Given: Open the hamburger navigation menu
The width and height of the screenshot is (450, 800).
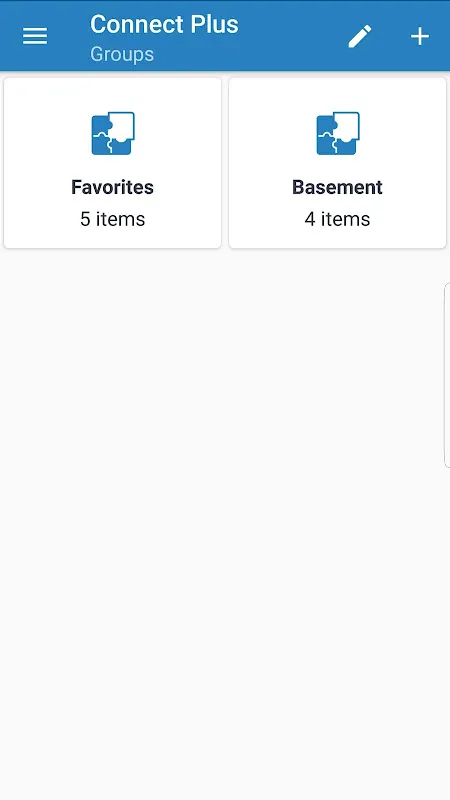Looking at the screenshot, I should coord(35,36).
